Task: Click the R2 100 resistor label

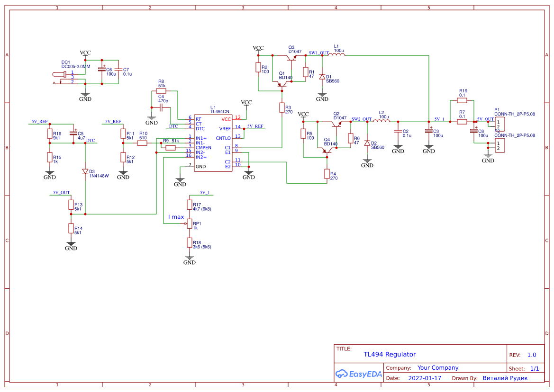Action: tap(265, 69)
